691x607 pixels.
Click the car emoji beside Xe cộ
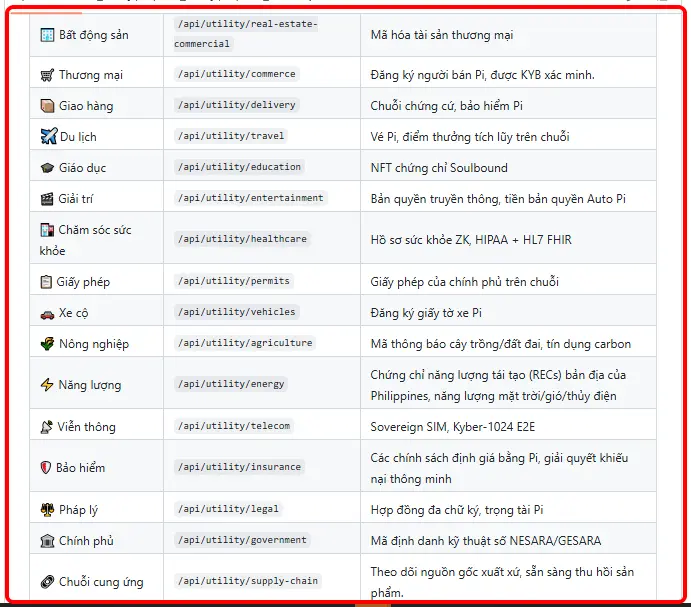47,314
